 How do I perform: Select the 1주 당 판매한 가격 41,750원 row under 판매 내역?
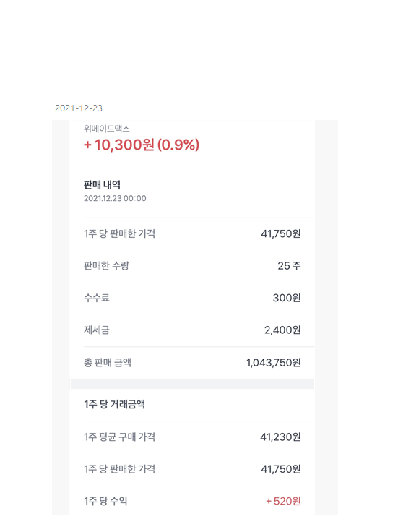tap(192, 233)
